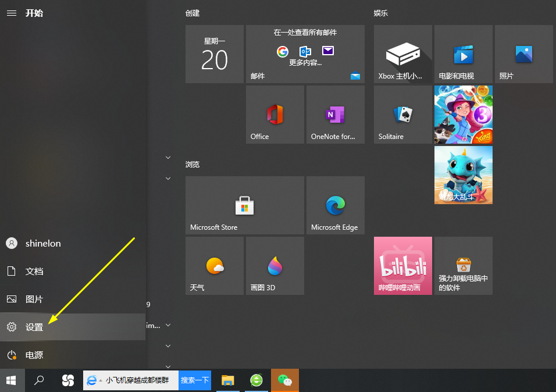
Task: Launch the Microsoft Edge tile
Action: tap(336, 205)
